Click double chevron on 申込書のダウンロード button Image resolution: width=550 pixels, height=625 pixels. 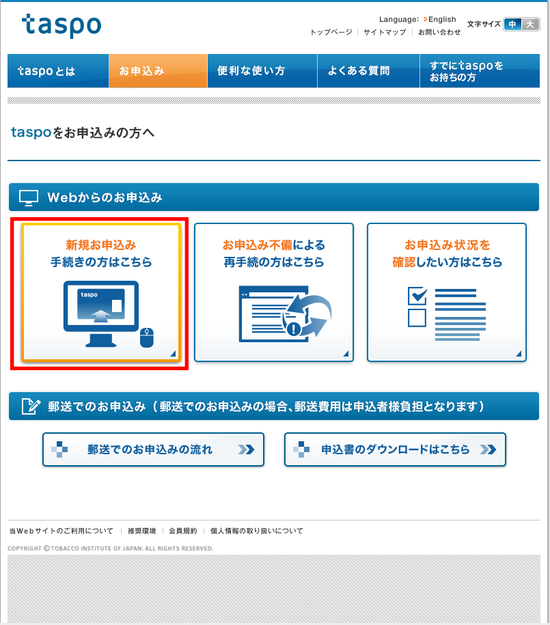(488, 450)
